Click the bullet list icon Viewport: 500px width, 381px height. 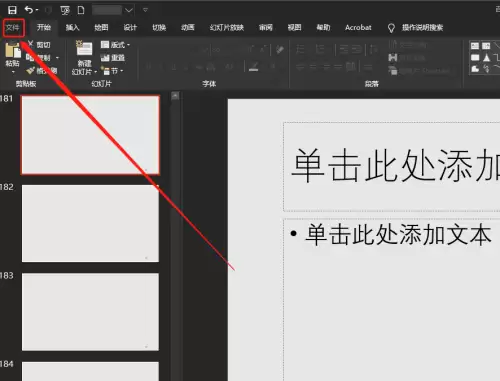coord(300,49)
